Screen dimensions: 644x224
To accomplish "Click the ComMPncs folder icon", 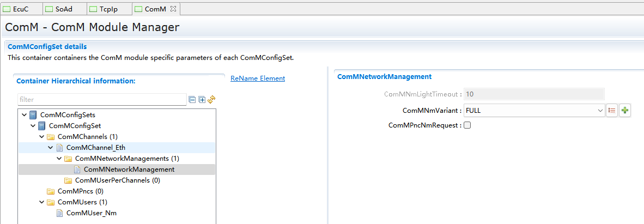I will [x=51, y=191].
